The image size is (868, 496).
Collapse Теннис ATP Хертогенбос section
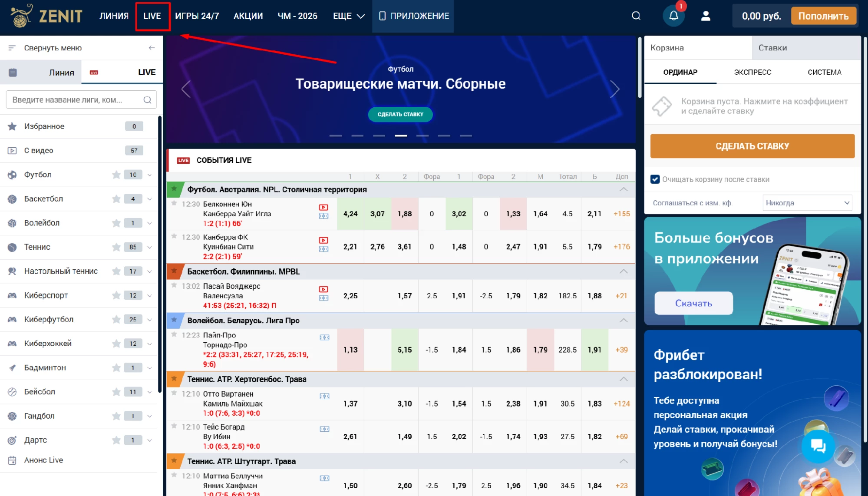(x=624, y=379)
